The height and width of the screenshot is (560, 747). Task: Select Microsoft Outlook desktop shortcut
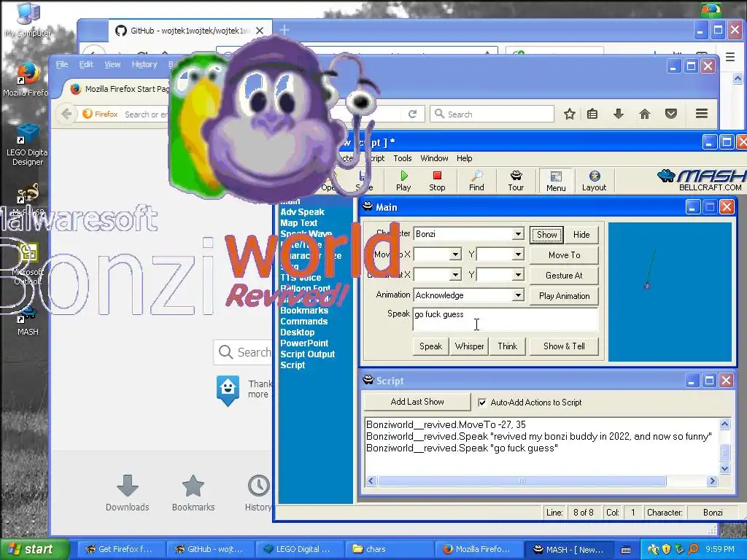tap(28, 264)
